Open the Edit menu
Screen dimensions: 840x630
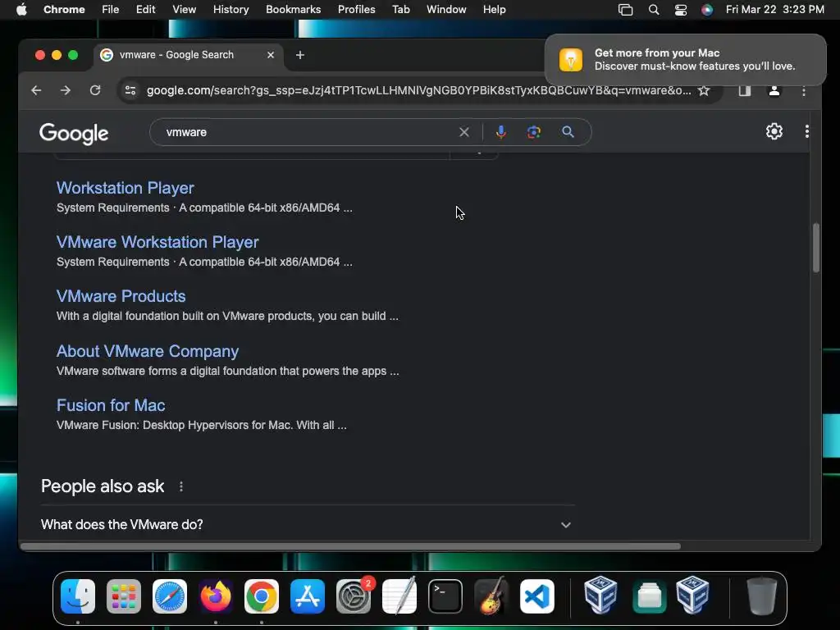[x=145, y=10]
